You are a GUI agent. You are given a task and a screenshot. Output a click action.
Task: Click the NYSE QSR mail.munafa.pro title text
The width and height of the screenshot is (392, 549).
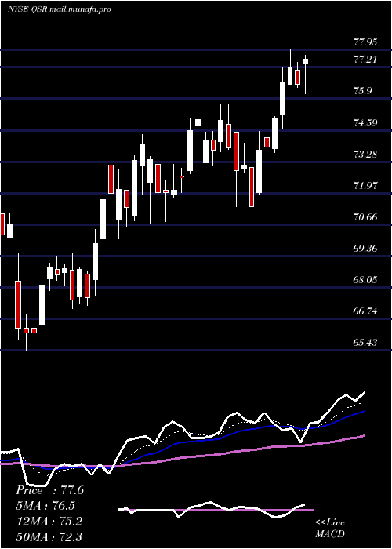tap(60, 9)
